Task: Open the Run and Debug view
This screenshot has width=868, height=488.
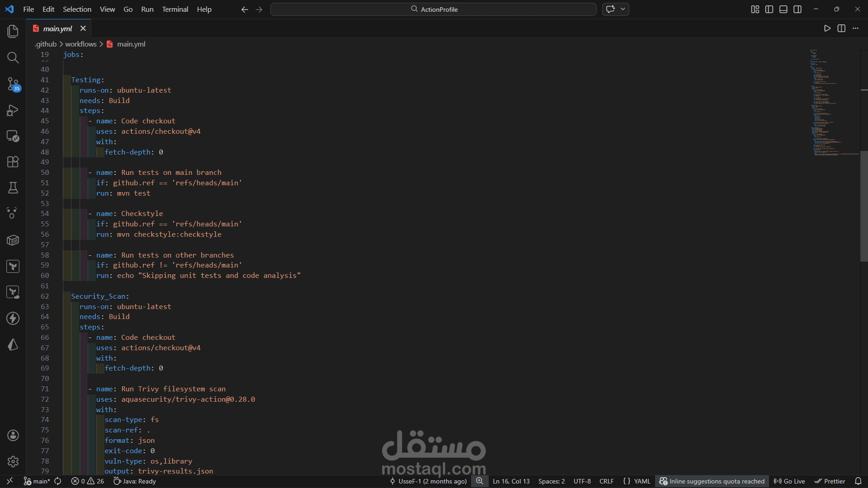Action: coord(13,110)
